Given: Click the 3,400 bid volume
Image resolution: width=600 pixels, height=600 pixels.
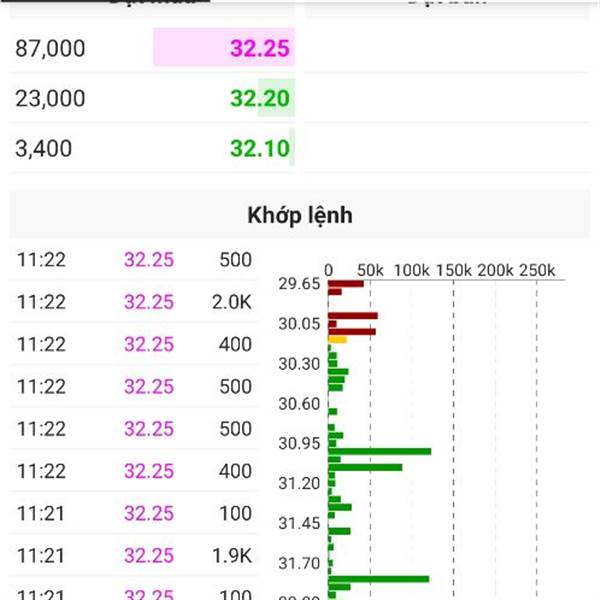Looking at the screenshot, I should point(44,148).
